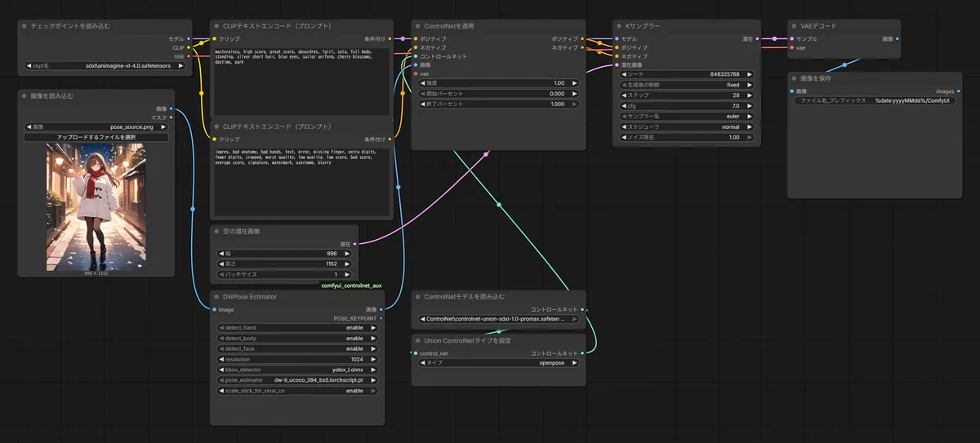Click the 画像 output port on VAEデコード
The width and height of the screenshot is (980, 443).
pos(897,38)
